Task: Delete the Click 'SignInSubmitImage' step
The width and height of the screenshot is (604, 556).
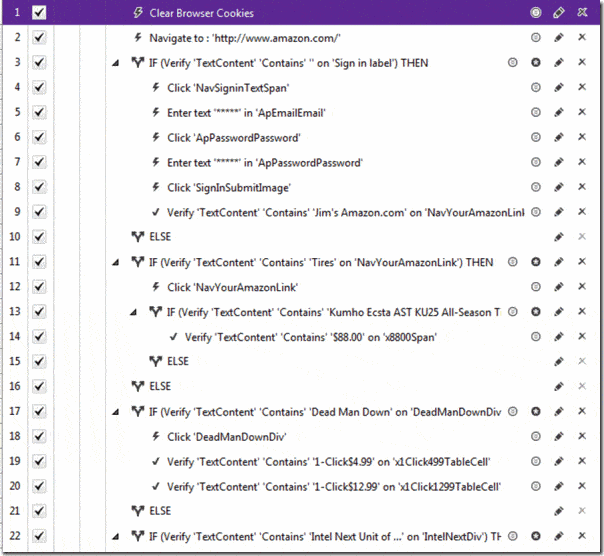Action: point(580,187)
